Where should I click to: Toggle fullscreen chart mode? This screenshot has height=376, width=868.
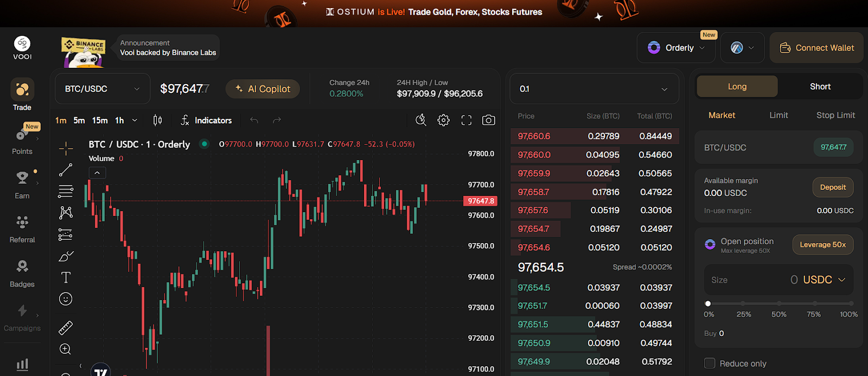[x=467, y=120]
